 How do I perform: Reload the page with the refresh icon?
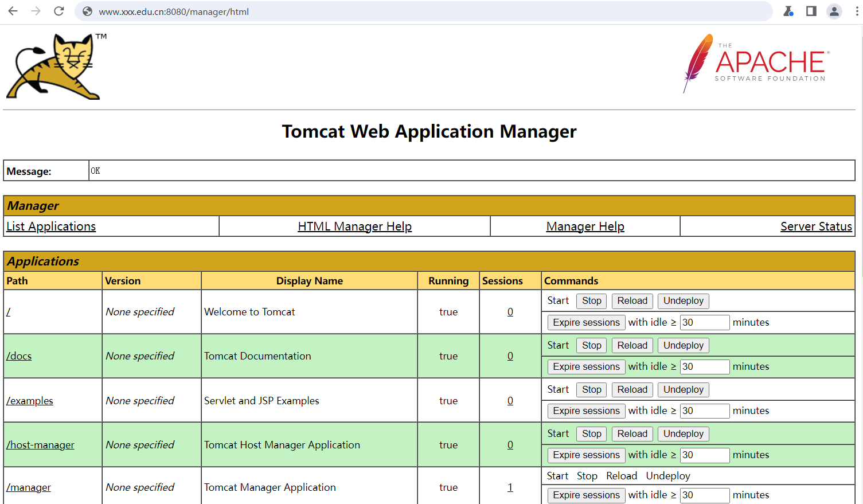point(59,11)
